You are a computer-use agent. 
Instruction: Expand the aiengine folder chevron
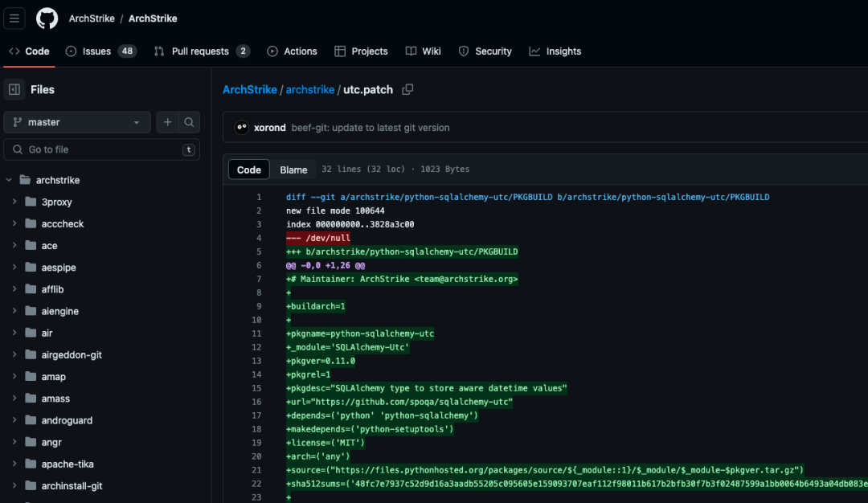(14, 311)
